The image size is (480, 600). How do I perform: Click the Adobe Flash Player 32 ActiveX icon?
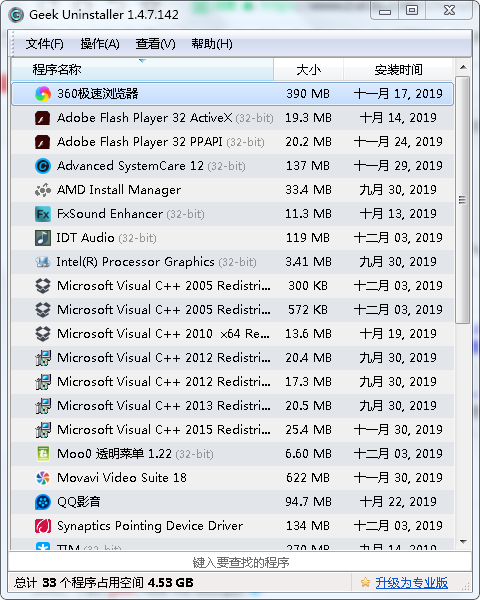click(43, 118)
